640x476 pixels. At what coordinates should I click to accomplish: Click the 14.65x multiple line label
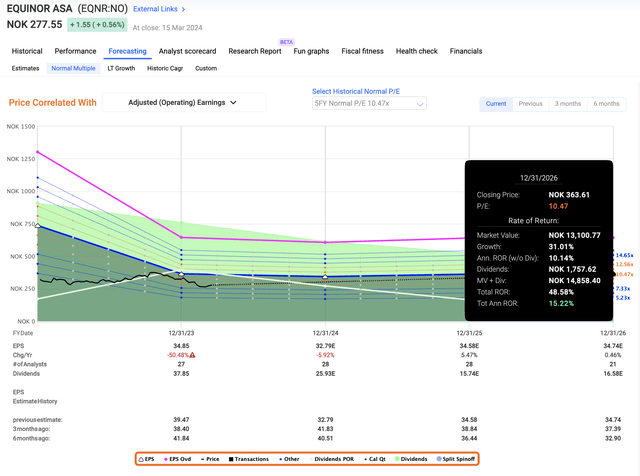(x=624, y=255)
